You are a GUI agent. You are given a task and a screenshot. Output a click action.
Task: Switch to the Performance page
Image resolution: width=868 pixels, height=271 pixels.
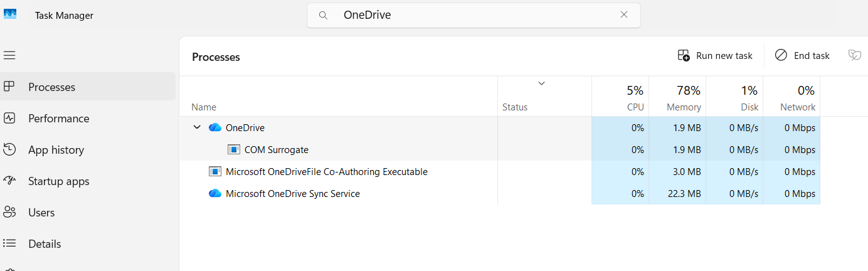click(88, 119)
